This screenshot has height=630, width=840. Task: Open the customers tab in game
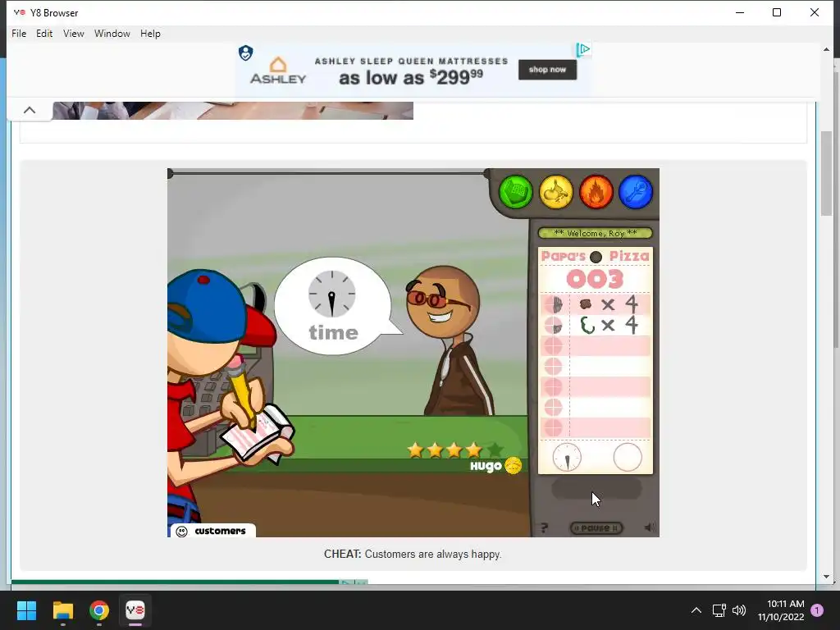pos(212,531)
